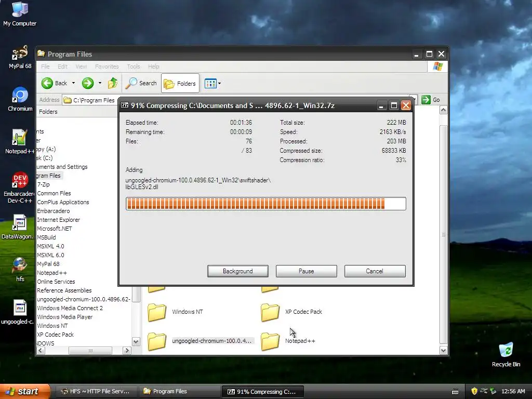Screen dimensions: 532x399
Task: Send compression to Background
Action: pos(238,271)
